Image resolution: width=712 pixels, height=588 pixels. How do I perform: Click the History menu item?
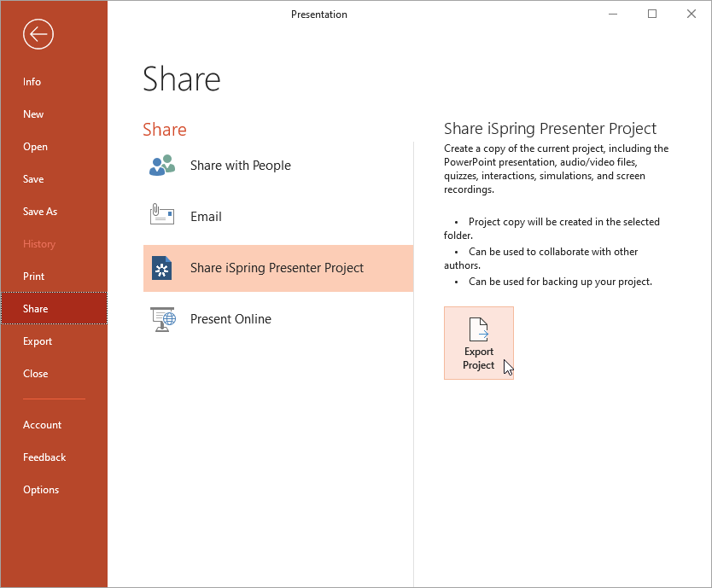pos(39,244)
